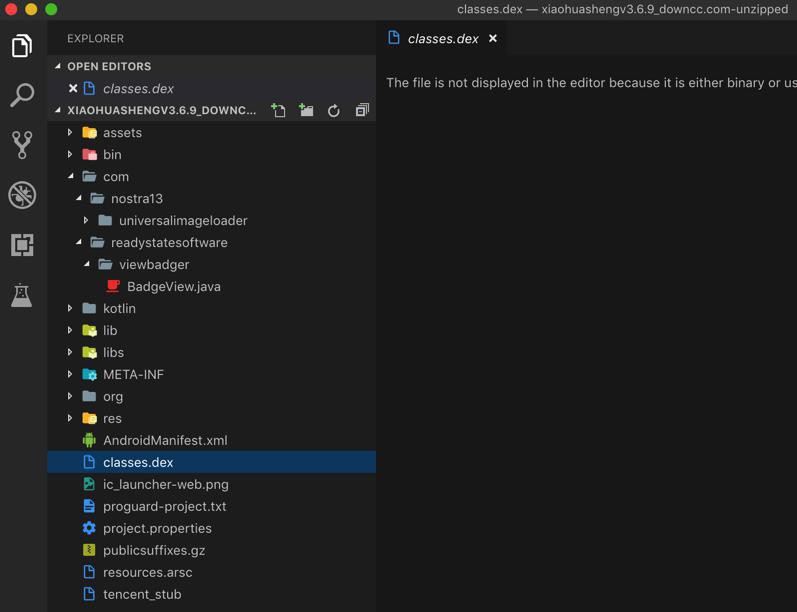Open the Extensions view icon

pyautogui.click(x=22, y=245)
